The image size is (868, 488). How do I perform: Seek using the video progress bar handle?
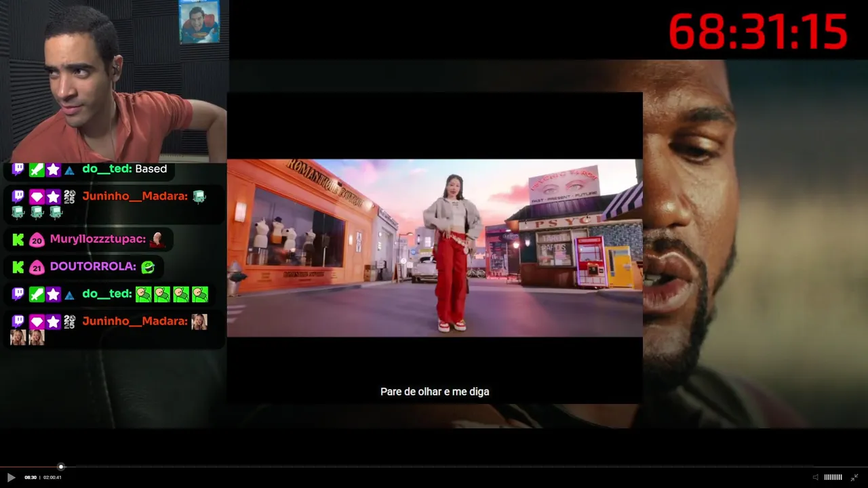coord(61,466)
